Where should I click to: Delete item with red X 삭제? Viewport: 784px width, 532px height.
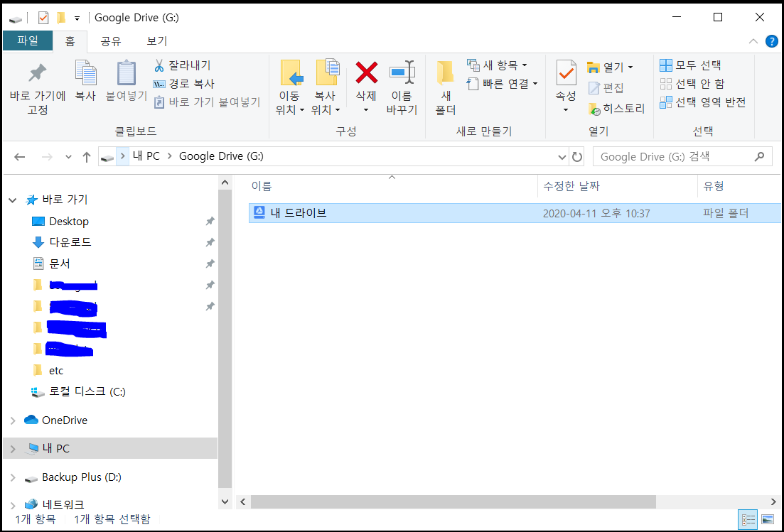coord(366,86)
